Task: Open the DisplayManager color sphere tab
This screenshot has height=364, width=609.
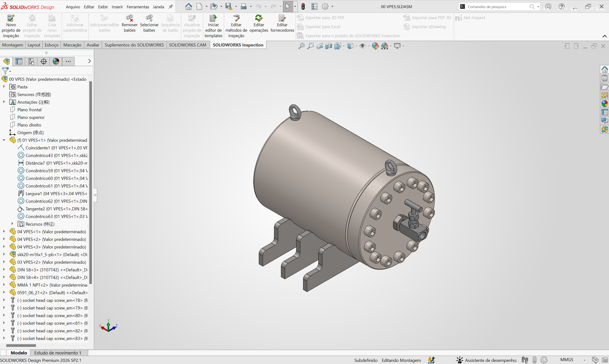Action: click(x=56, y=61)
